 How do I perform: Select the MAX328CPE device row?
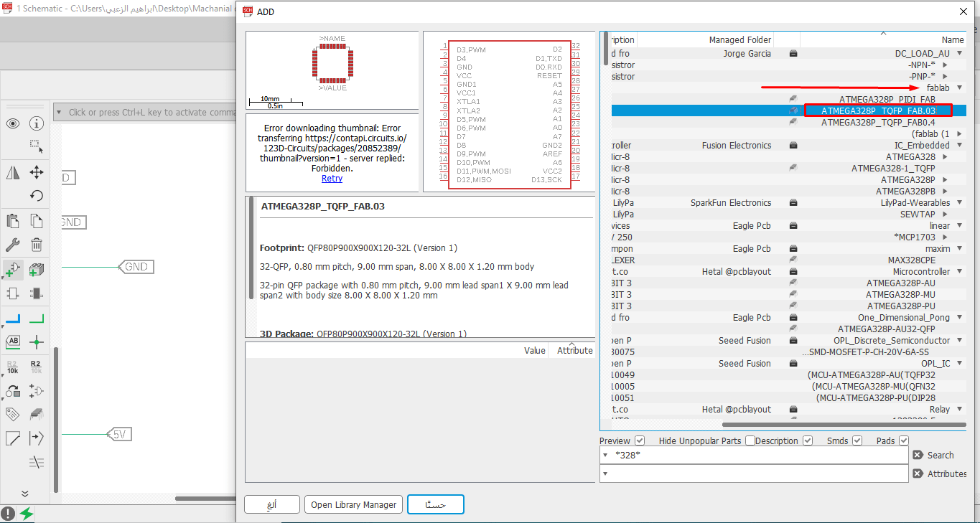click(911, 260)
